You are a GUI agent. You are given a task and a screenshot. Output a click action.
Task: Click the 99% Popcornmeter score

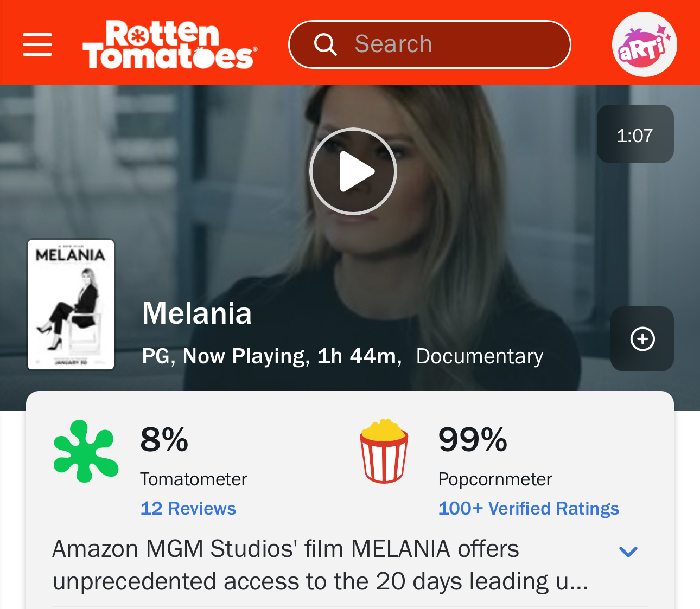(x=473, y=439)
